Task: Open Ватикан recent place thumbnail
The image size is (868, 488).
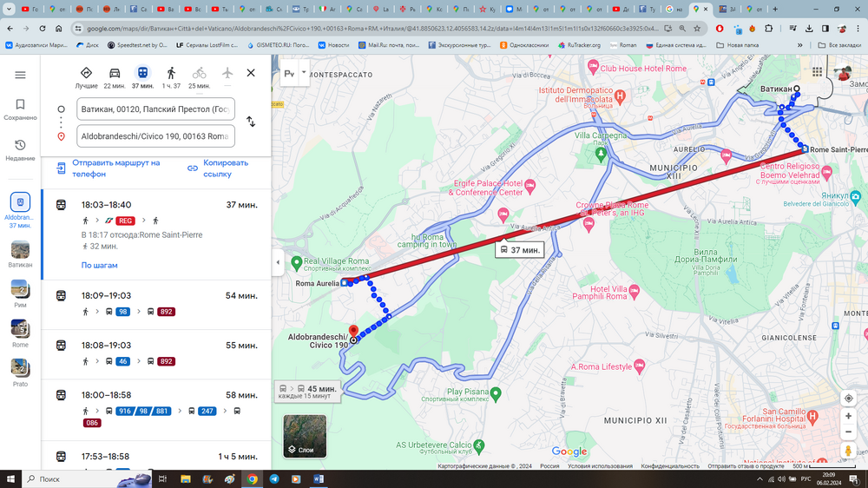Action: [x=20, y=254]
